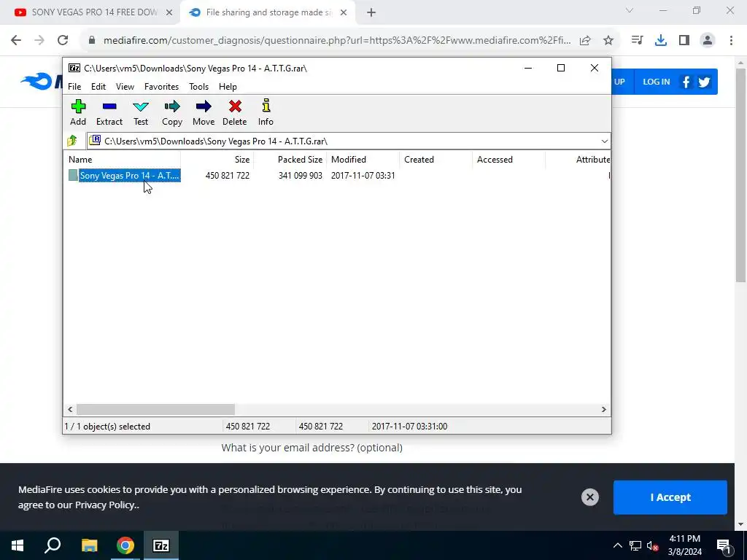Click horizontal scrollbar right arrow
The height and width of the screenshot is (560, 747).
tap(603, 410)
